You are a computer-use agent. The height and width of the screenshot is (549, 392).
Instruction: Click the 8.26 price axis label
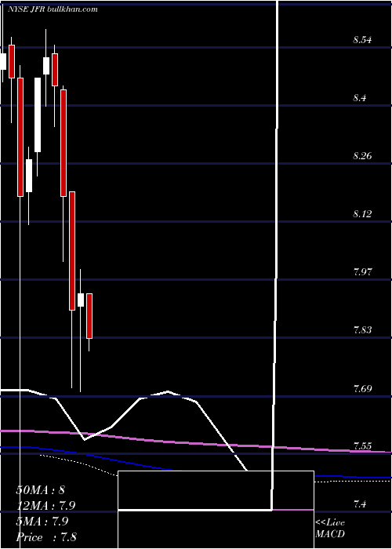click(362, 156)
